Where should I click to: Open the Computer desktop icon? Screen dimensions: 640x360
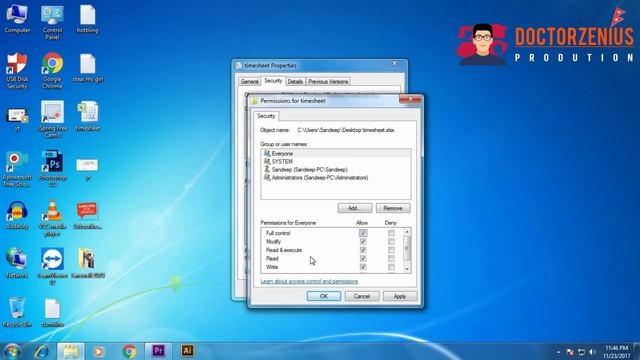click(17, 19)
